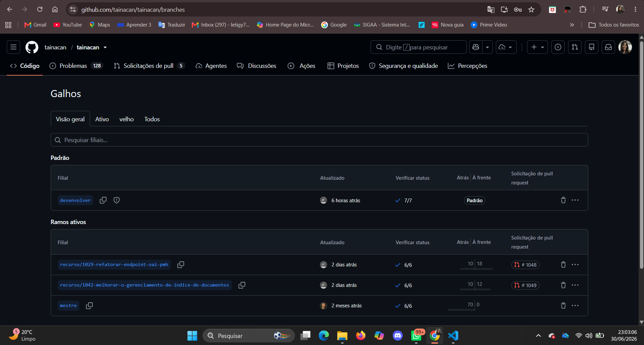
Task: Open the hamburger navigation menu
Action: click(13, 47)
